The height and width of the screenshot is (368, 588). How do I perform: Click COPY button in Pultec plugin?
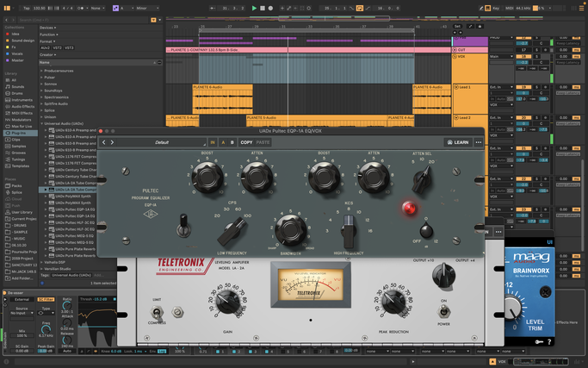coord(246,142)
